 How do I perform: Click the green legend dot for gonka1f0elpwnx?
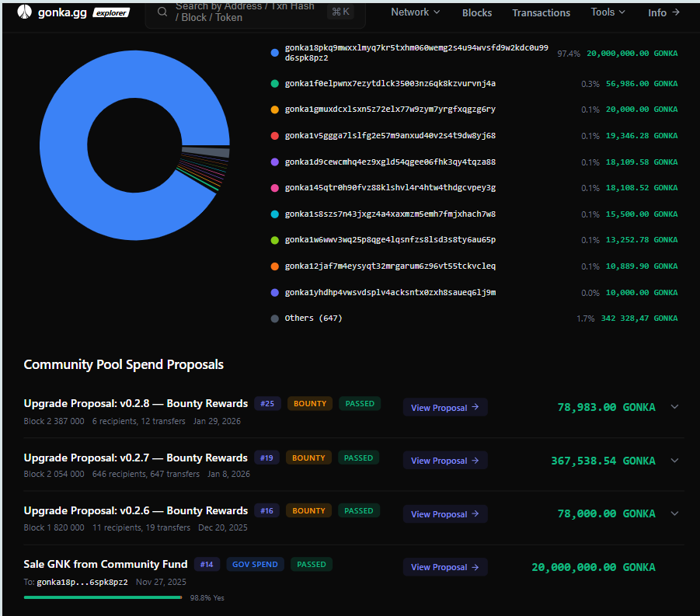(x=274, y=84)
